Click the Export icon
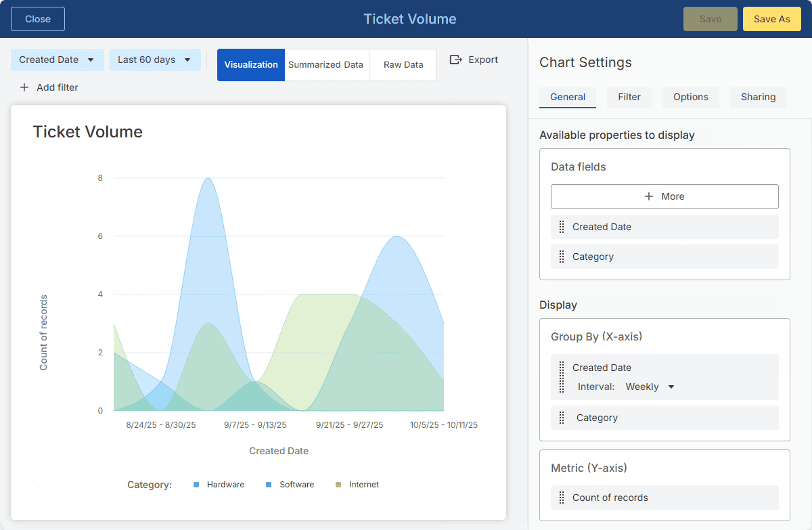 coord(456,60)
